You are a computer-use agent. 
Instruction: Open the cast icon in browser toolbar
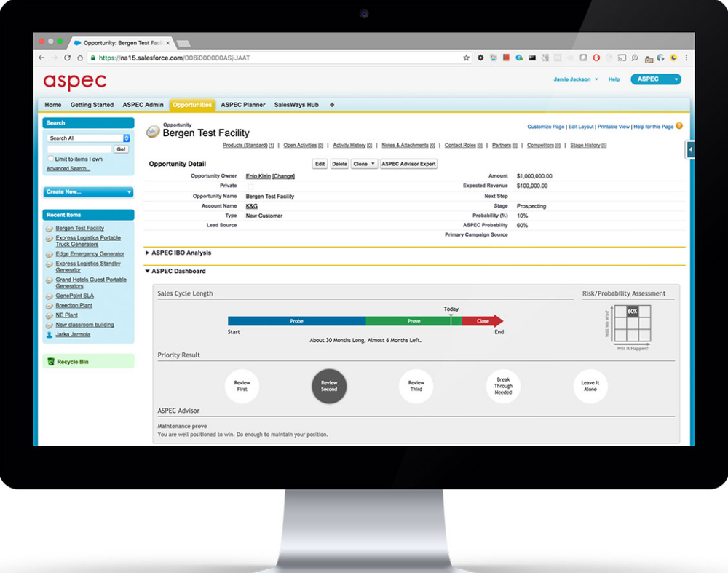coord(622,58)
